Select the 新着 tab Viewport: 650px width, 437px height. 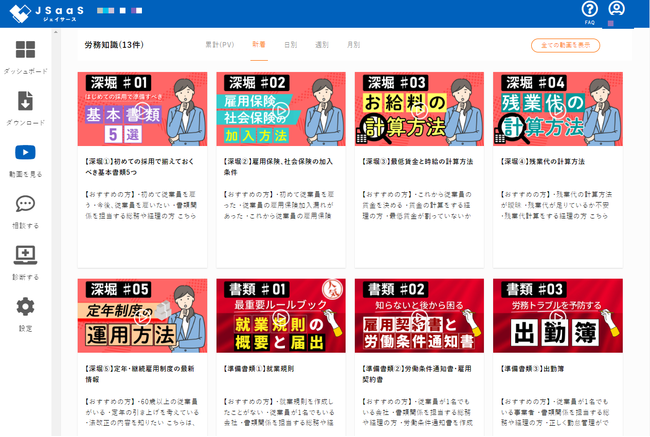259,45
